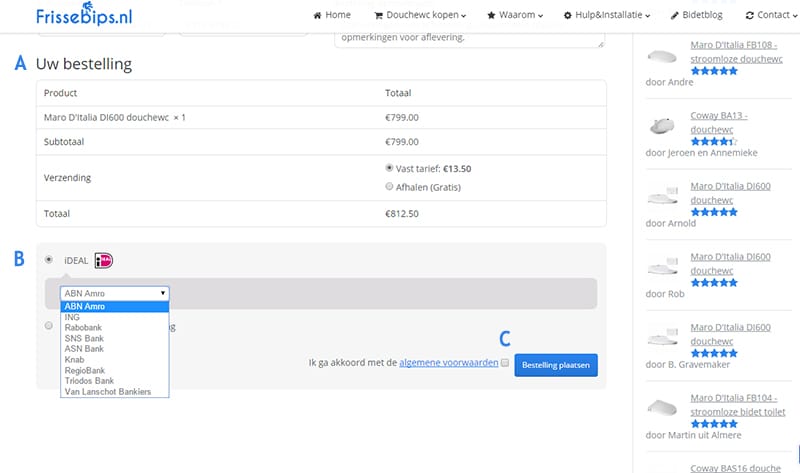
Task: Open Douchewc kopen menu
Action: [420, 15]
